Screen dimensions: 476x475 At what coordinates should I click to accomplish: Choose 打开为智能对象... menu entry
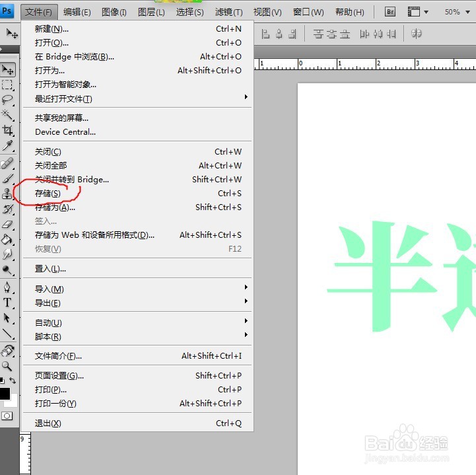[137, 84]
